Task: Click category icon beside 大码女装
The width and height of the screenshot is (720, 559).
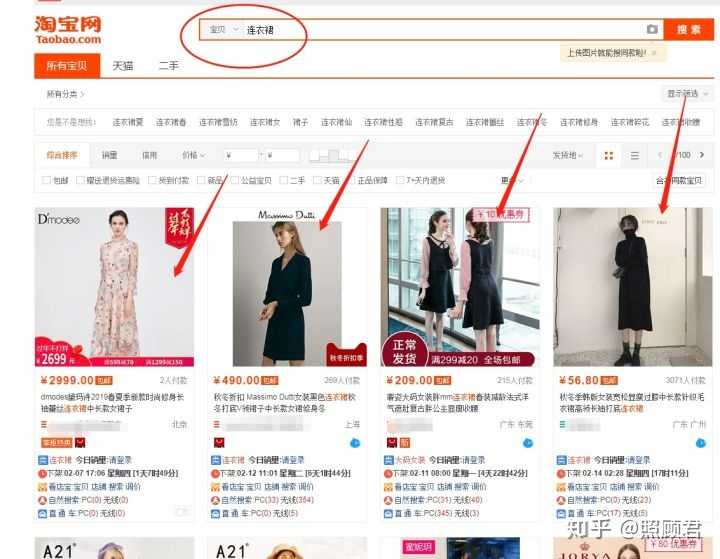Action: coord(388,460)
